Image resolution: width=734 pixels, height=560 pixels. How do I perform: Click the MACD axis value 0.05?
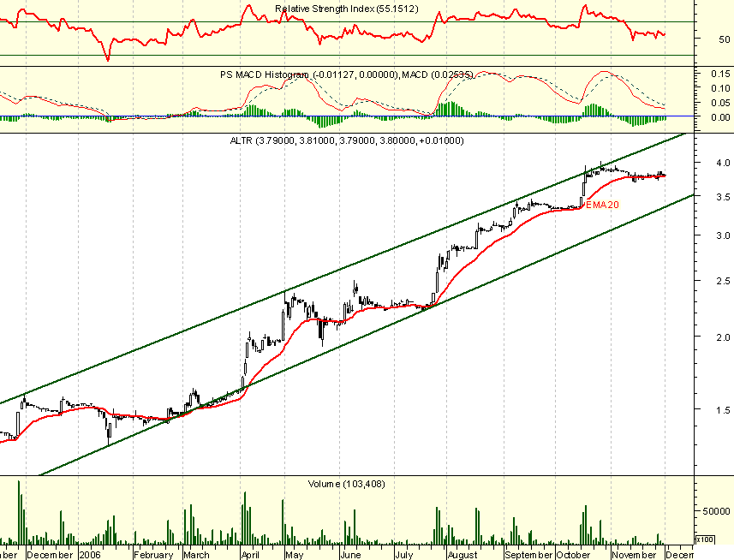[x=720, y=103]
